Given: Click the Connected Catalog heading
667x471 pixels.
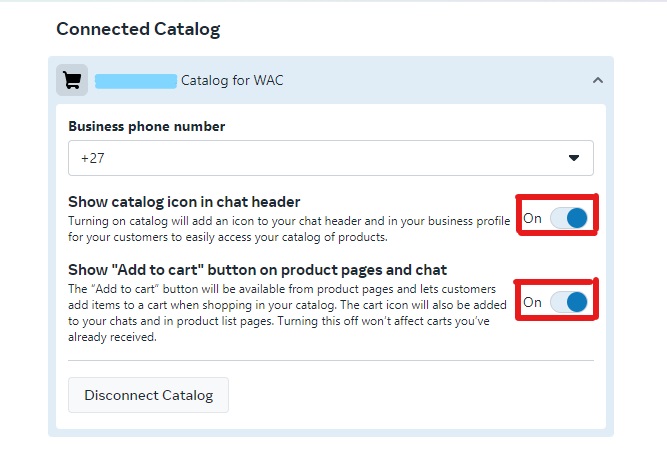Looking at the screenshot, I should tap(138, 29).
